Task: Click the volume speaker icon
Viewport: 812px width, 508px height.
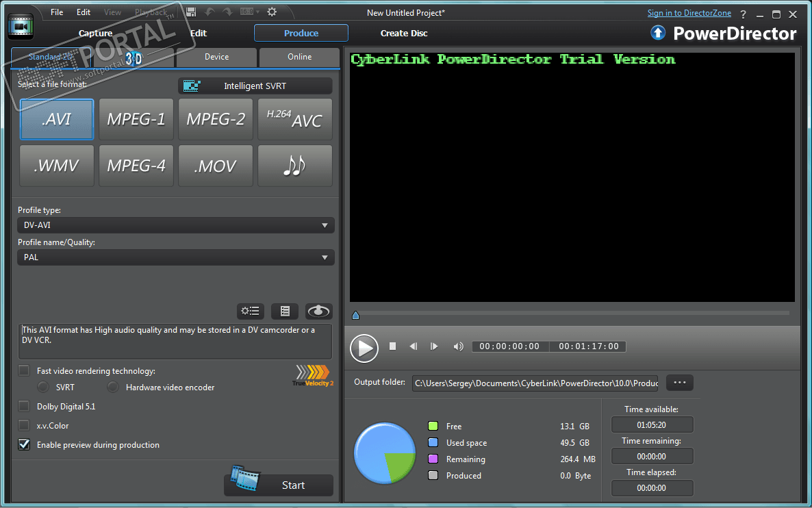Action: (458, 346)
